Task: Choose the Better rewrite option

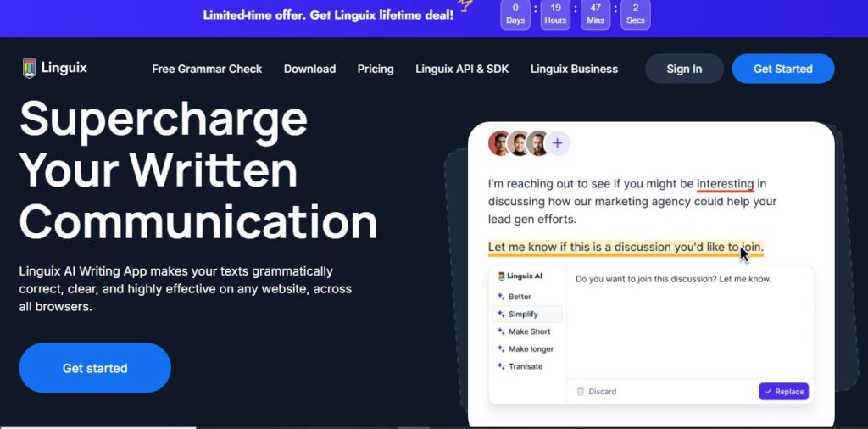Action: (x=520, y=297)
